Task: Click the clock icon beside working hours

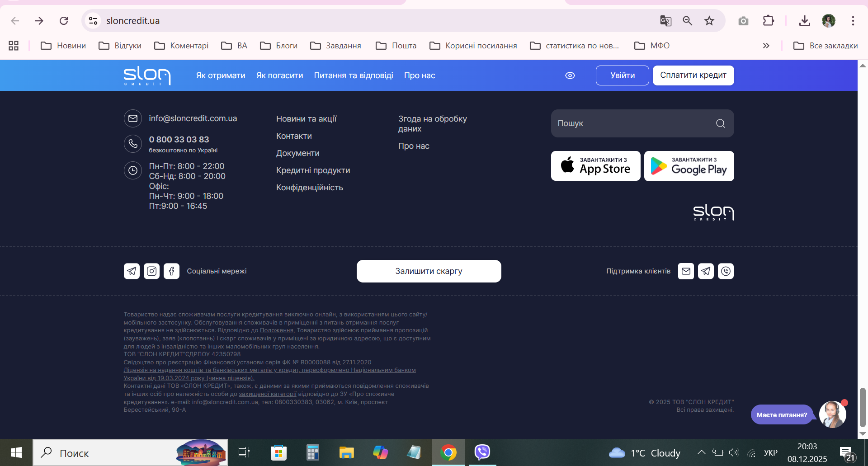Action: click(x=133, y=170)
